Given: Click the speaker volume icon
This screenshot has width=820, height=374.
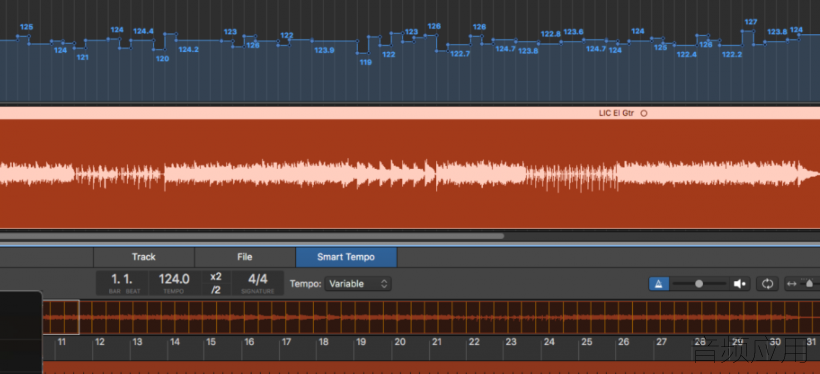Looking at the screenshot, I should click(739, 284).
